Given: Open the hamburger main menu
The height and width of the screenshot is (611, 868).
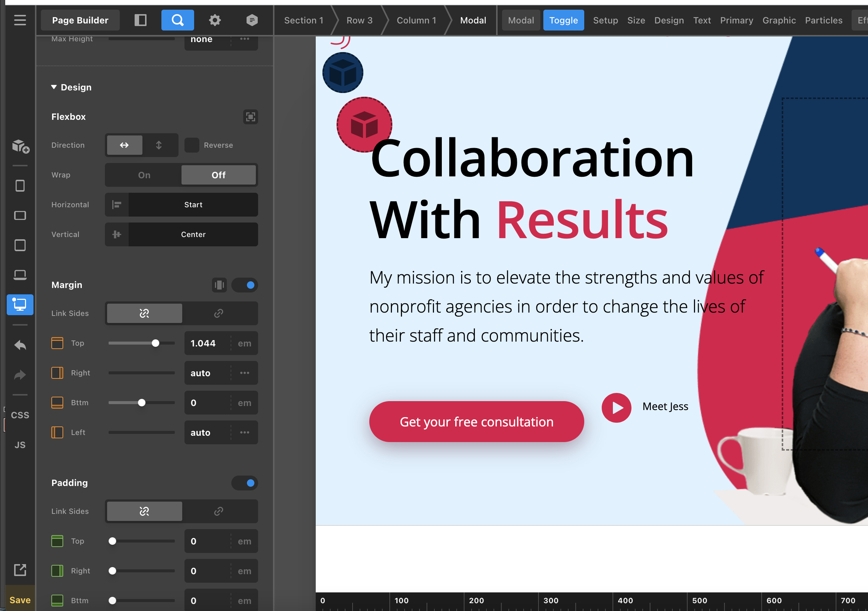Looking at the screenshot, I should point(20,20).
